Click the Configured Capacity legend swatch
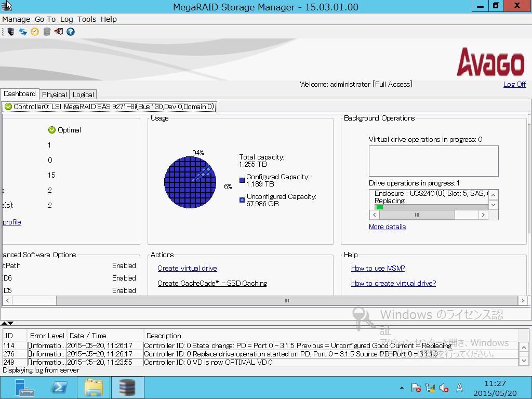 242,180
